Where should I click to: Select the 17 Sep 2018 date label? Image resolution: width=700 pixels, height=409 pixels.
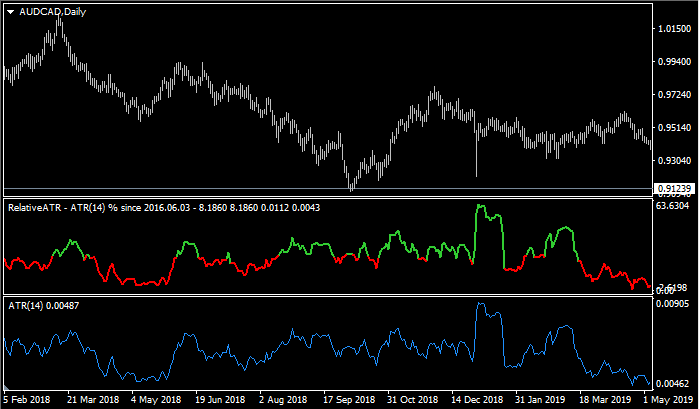pyautogui.click(x=347, y=400)
